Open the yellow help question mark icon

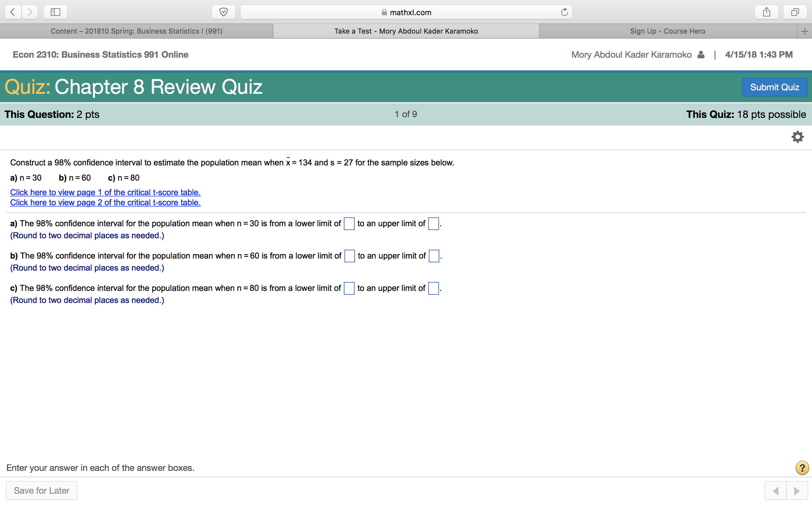point(802,468)
